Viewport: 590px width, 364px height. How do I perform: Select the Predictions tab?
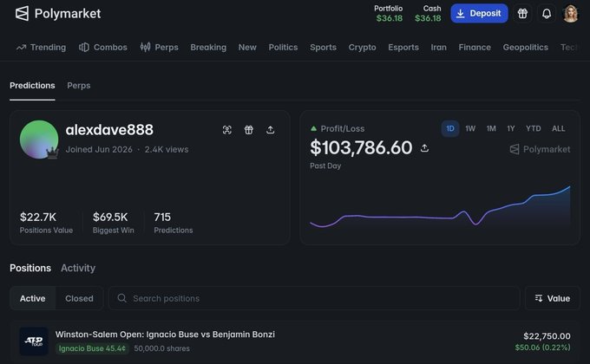tap(32, 86)
